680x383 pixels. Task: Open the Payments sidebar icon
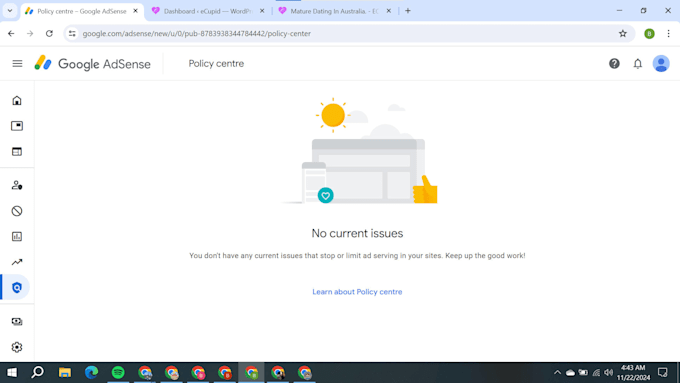click(17, 321)
